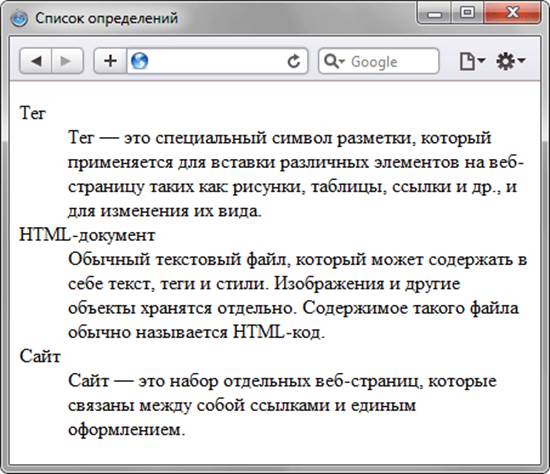Click line 'Обычный текстовый файл, который может'
Image resolution: width=550 pixels, height=474 pixels.
coord(298,260)
